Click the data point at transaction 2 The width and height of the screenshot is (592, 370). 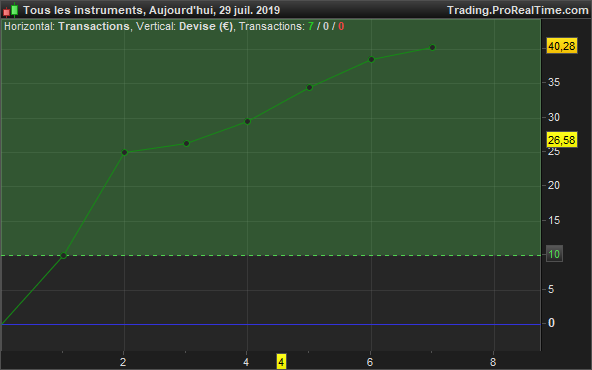[x=125, y=153]
